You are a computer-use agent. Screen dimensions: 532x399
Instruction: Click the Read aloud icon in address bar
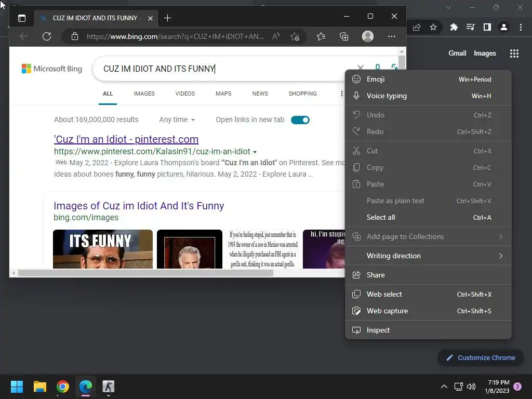276,36
